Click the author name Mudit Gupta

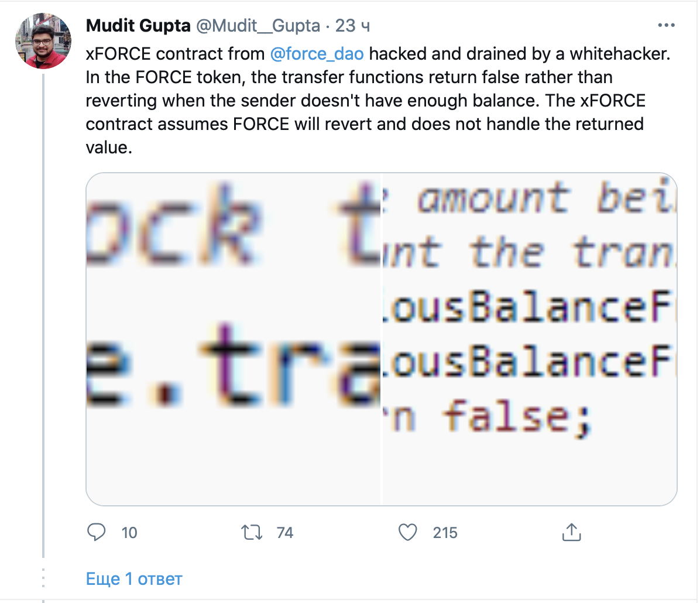(x=138, y=26)
